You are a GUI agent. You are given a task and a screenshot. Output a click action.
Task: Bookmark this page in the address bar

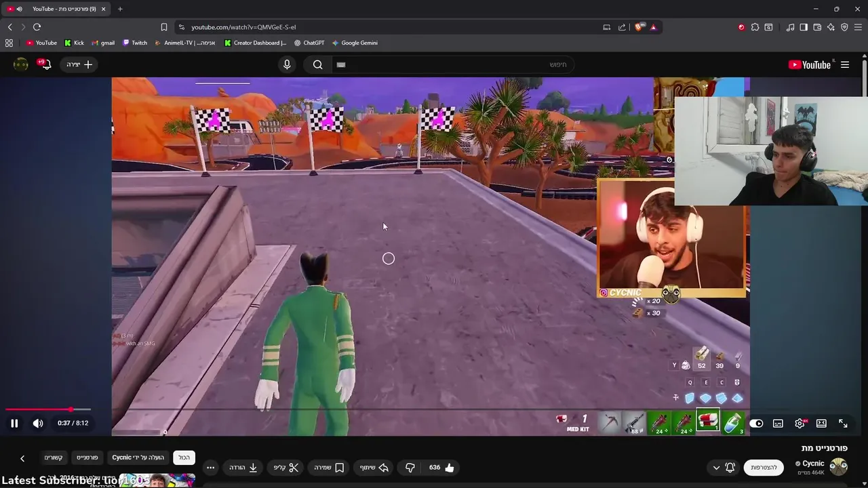[163, 27]
